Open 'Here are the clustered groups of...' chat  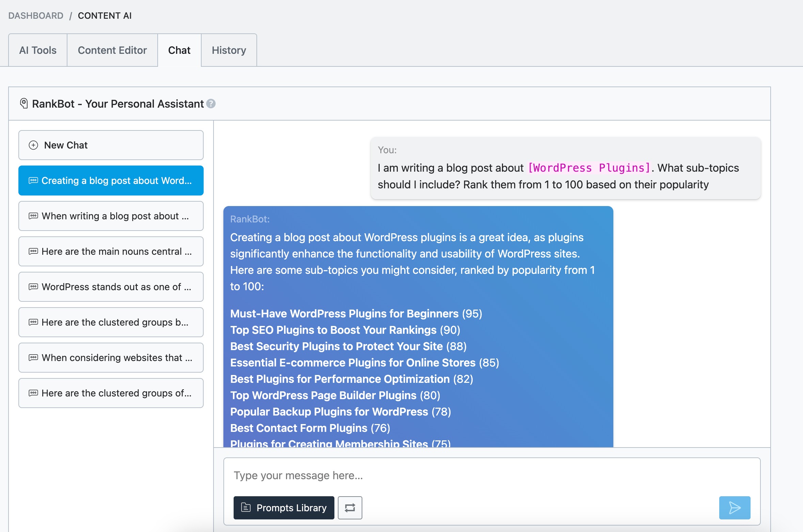(111, 393)
